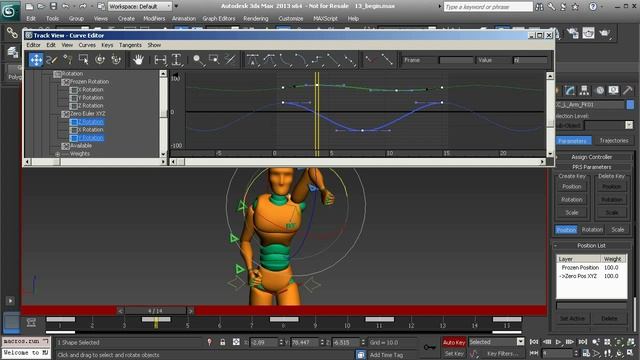Select Zero Pos XYZ layer row
This screenshot has height=360, width=640.
pos(591,276)
